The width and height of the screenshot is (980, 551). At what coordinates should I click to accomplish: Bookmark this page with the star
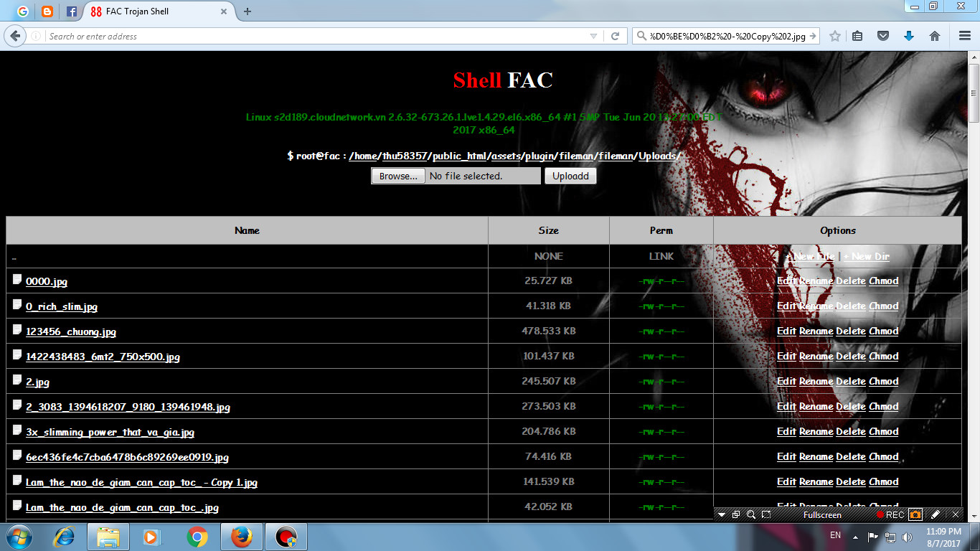834,36
